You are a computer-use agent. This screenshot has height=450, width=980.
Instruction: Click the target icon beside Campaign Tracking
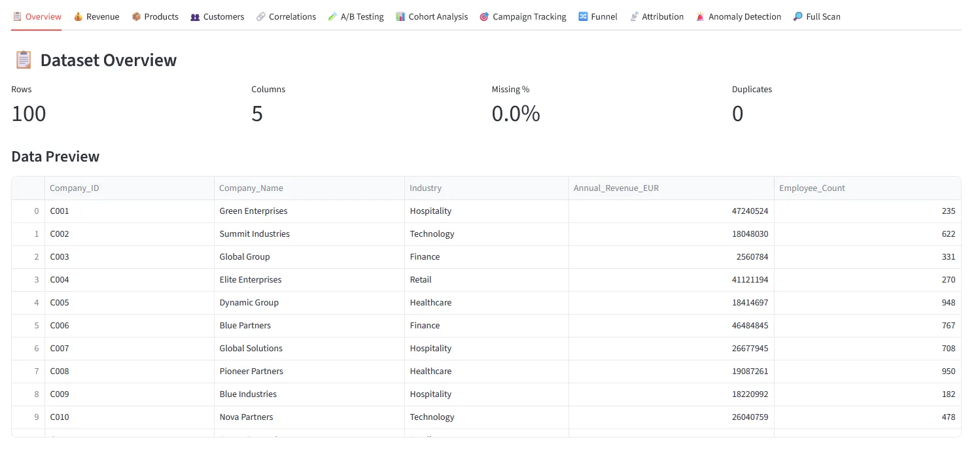click(483, 16)
